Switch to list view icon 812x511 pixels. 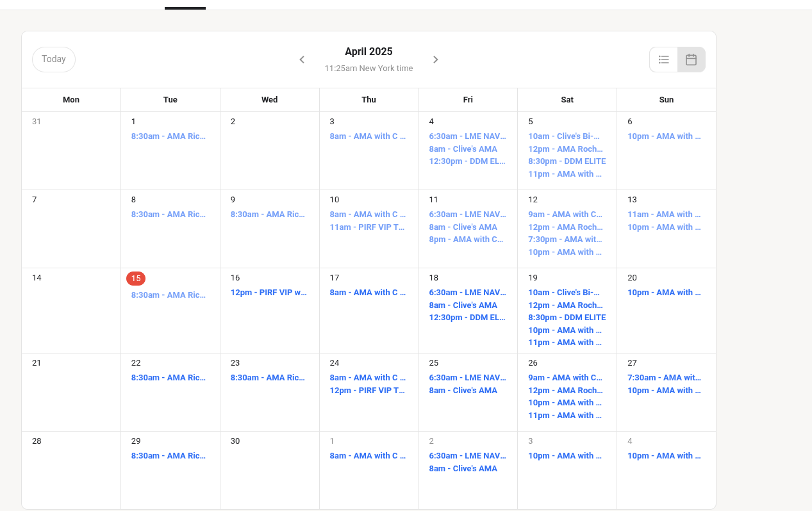pos(664,60)
